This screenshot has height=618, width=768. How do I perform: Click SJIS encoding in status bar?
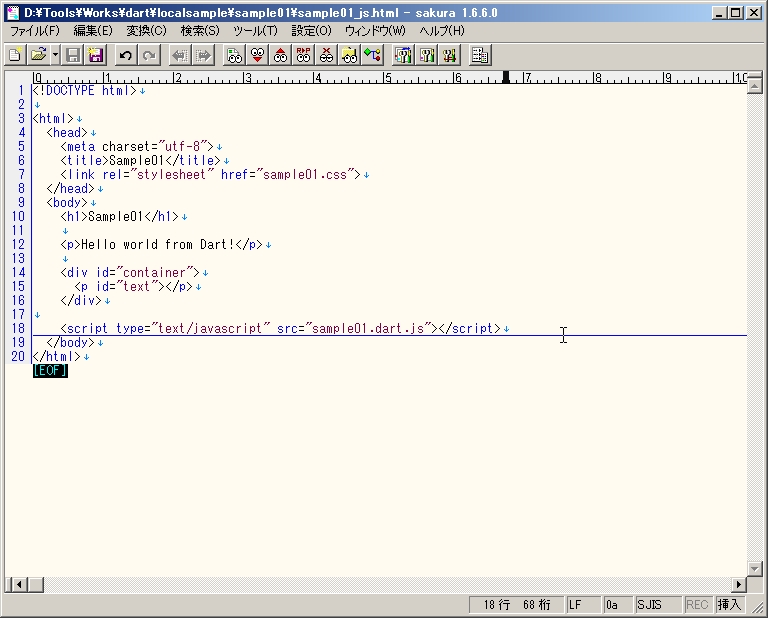pyautogui.click(x=658, y=605)
